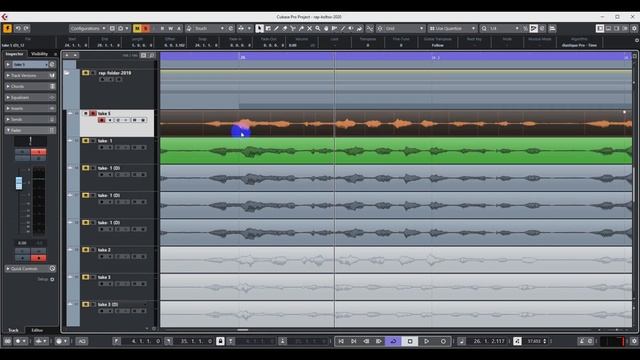The height and width of the screenshot is (360, 640).
Task: Toggle Show Left Zone button
Action: pyautogui.click(x=600, y=28)
